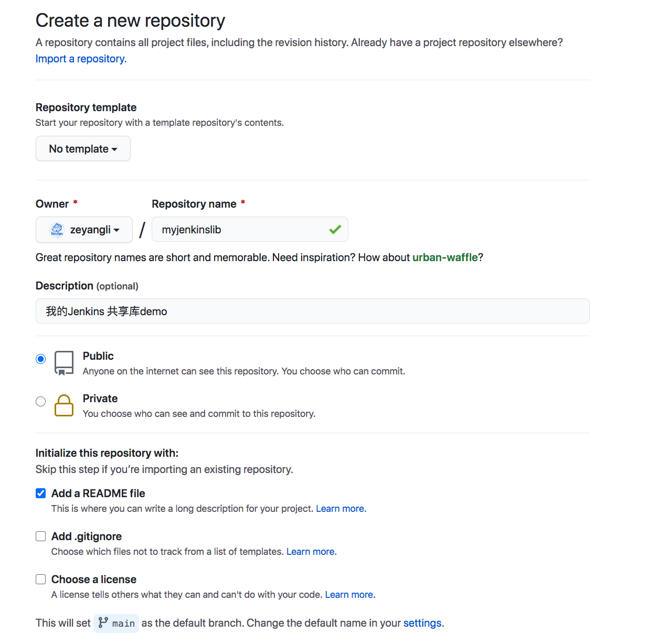Open the No template dropdown
This screenshot has height=644, width=648.
pyautogui.click(x=83, y=149)
